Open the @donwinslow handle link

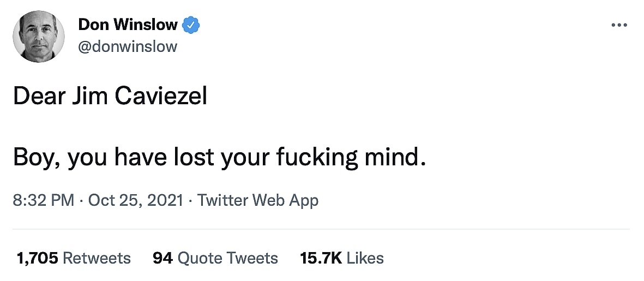[128, 46]
